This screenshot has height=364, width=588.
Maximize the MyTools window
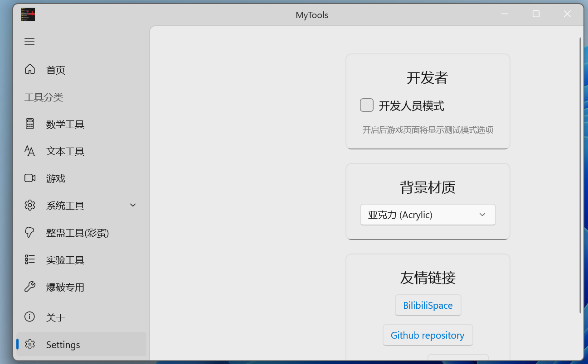(536, 14)
